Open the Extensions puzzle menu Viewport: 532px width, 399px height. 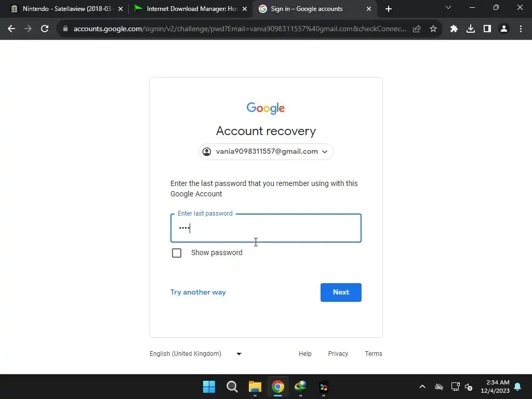tap(454, 29)
